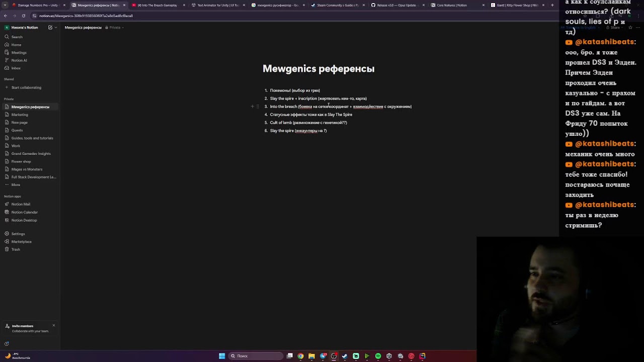The width and height of the screenshot is (644, 362).
Task: Create a new page with compose icon
Action: pyautogui.click(x=50, y=27)
